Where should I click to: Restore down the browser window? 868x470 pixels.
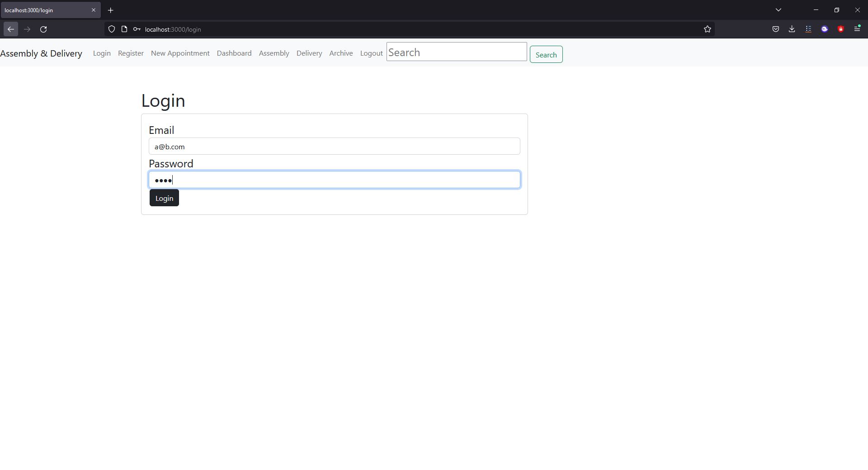837,10
